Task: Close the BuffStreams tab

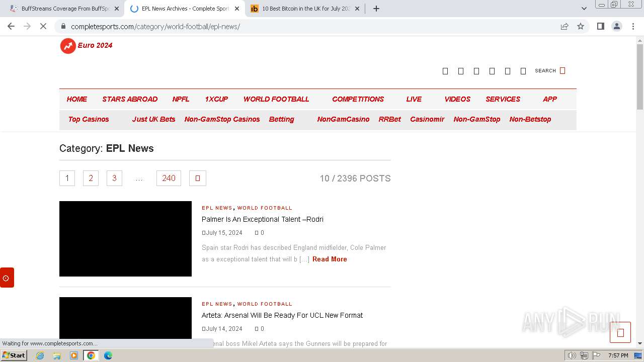Action: tap(117, 9)
